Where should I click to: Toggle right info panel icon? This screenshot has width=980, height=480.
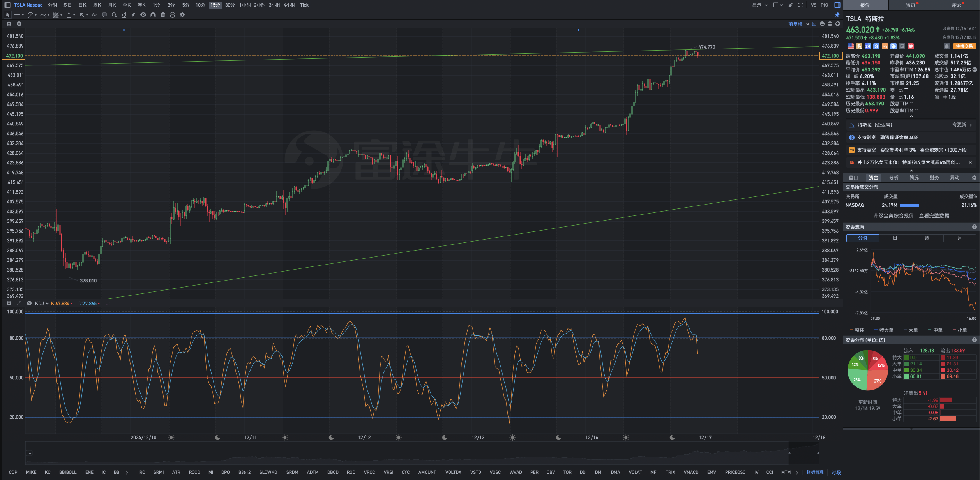coord(837,5)
